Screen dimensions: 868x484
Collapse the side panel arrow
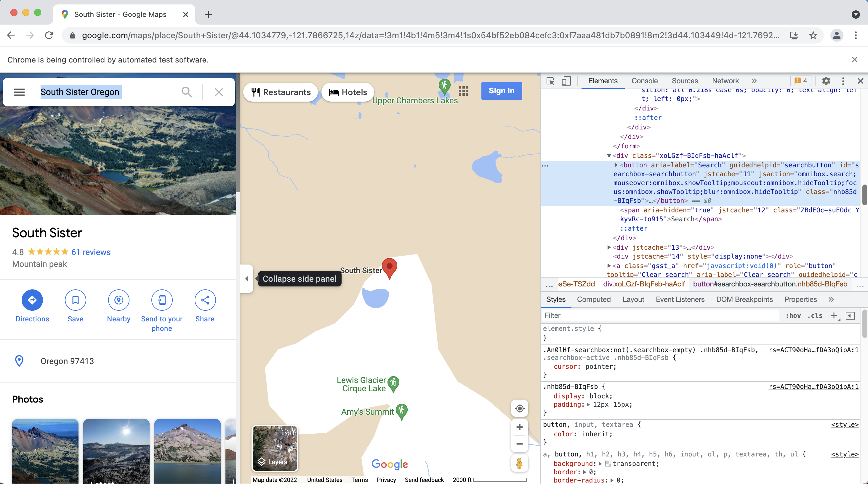(247, 278)
